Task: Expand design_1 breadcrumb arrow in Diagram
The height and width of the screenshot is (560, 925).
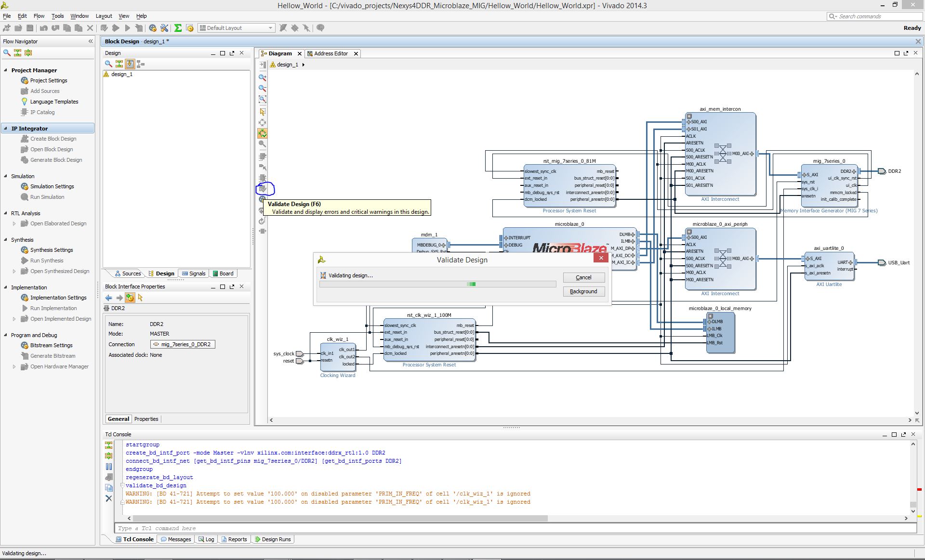Action: tap(303, 65)
